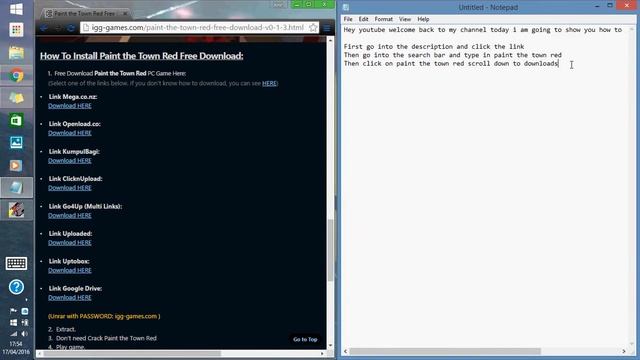
Task: Show the taskbar clock and date
Action: tap(16, 348)
